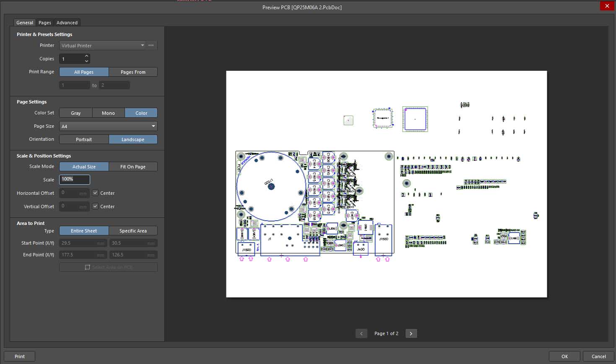The image size is (616, 364).
Task: Open the Virtual Printer dropdown
Action: coord(102,45)
